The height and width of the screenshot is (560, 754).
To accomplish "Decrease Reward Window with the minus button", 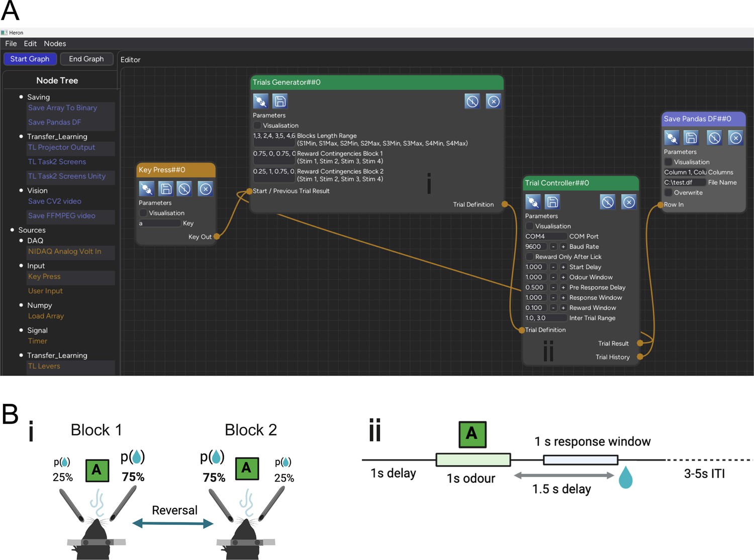I will pyautogui.click(x=553, y=308).
